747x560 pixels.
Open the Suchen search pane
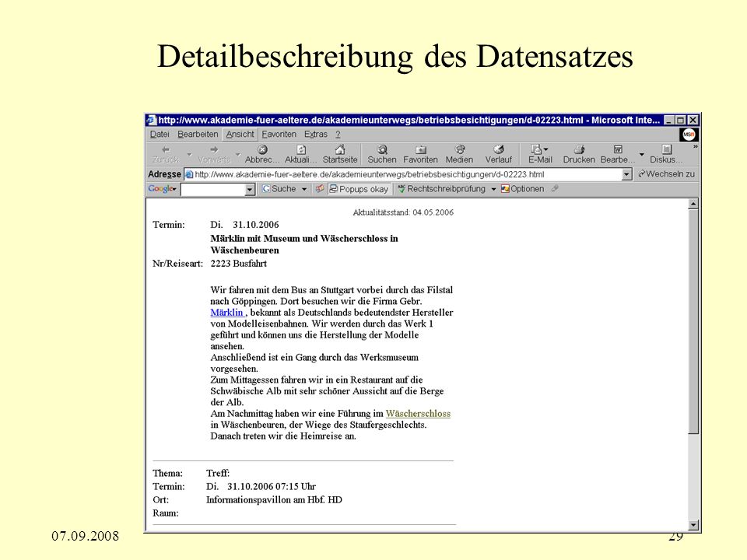click(381, 154)
